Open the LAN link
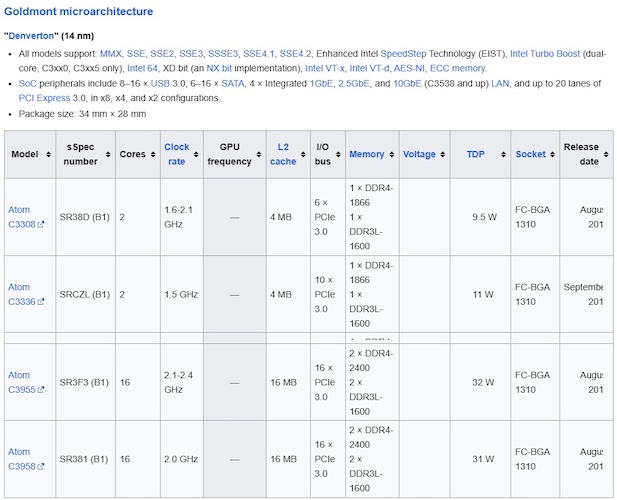This screenshot has height=500, width=617. click(500, 83)
